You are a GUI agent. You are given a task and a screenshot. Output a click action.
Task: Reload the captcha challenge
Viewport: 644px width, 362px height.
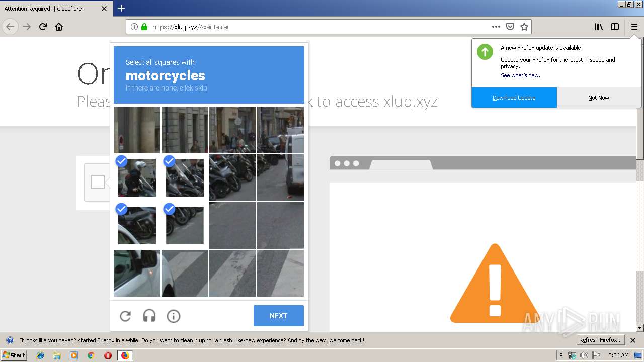point(125,316)
